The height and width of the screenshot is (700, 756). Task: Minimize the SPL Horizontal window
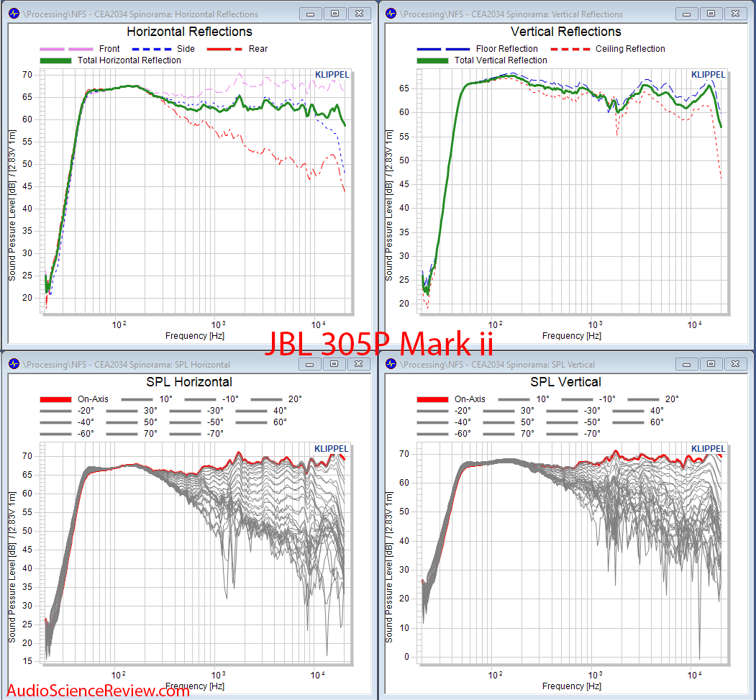click(310, 364)
